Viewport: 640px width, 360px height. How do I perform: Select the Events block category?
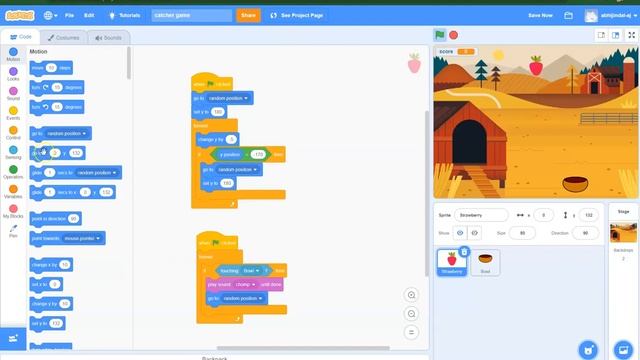coord(13,113)
